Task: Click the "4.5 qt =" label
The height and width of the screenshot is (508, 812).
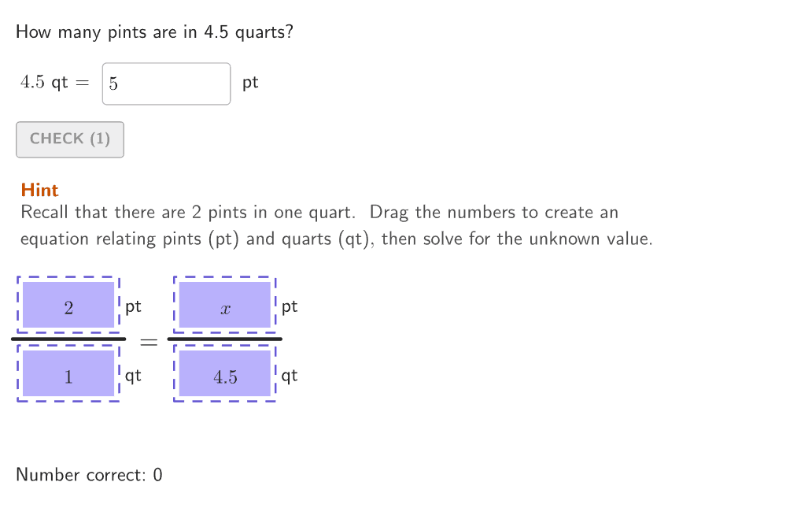Action: tap(54, 83)
